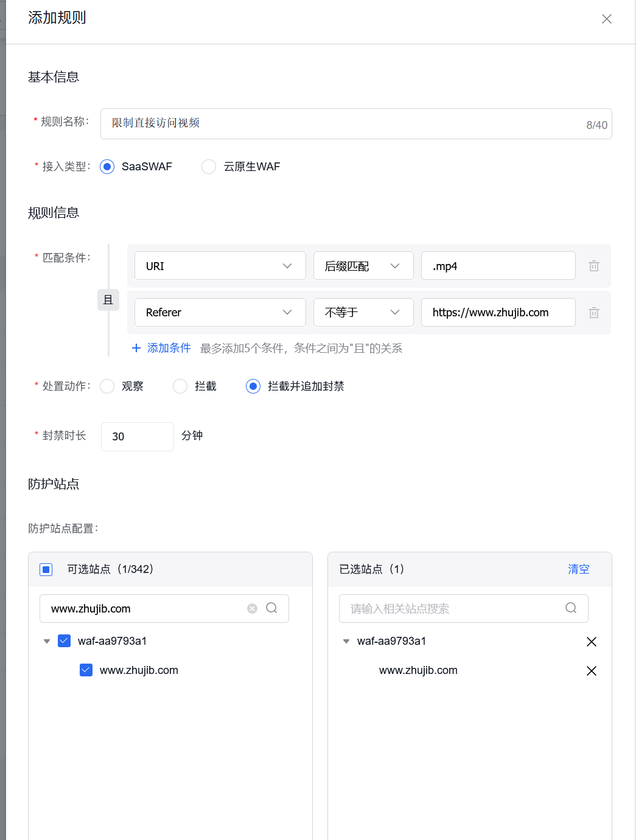The width and height of the screenshot is (636, 840).
Task: Edit the 规则名称 input field
Action: pos(356,123)
